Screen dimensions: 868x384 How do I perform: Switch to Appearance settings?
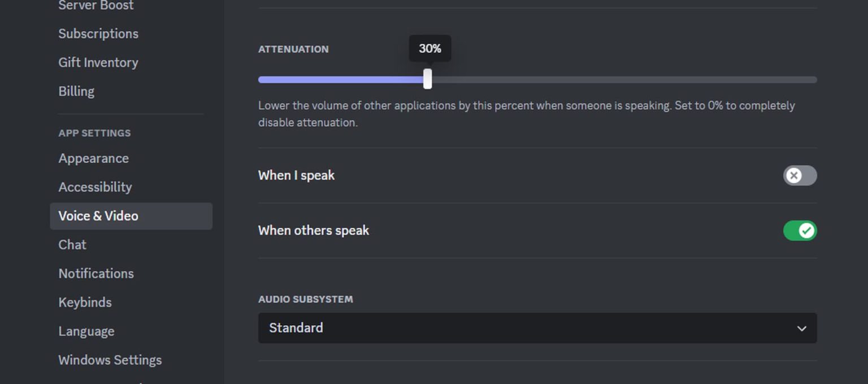pos(94,158)
